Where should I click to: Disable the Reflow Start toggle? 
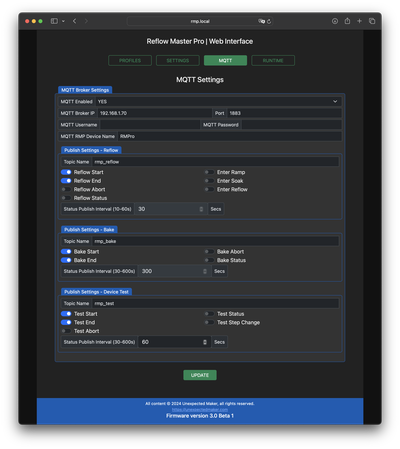click(66, 172)
